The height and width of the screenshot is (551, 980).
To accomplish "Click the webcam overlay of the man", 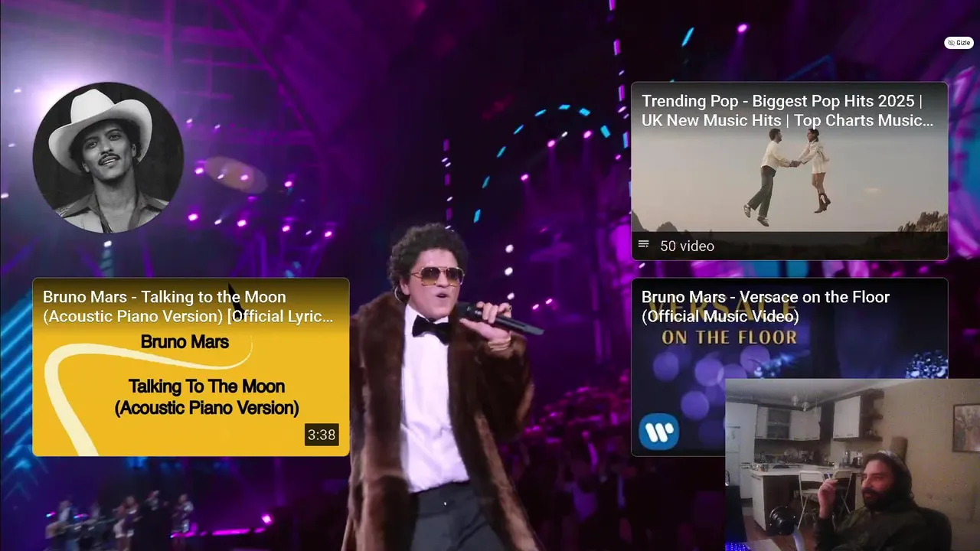I will pyautogui.click(x=852, y=465).
